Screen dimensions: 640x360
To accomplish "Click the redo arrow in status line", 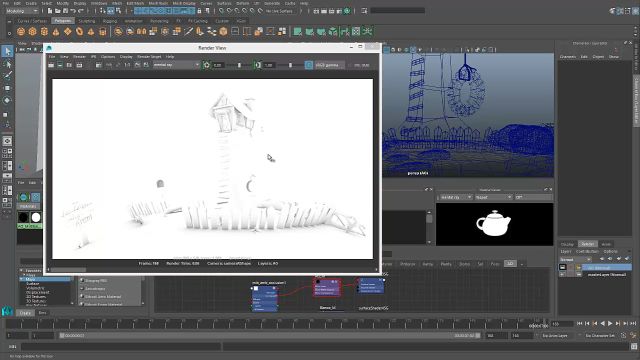I will (x=81, y=11).
